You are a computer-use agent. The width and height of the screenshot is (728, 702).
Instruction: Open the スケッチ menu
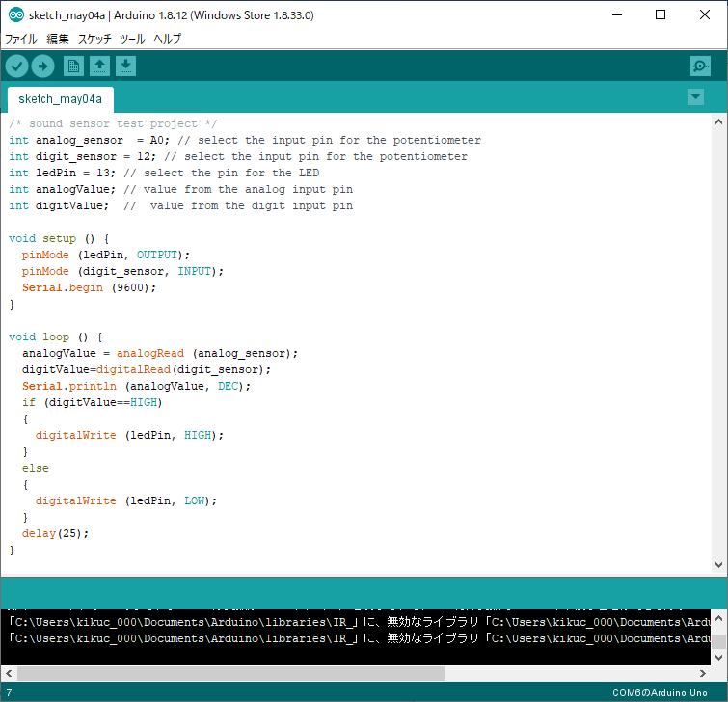94,40
